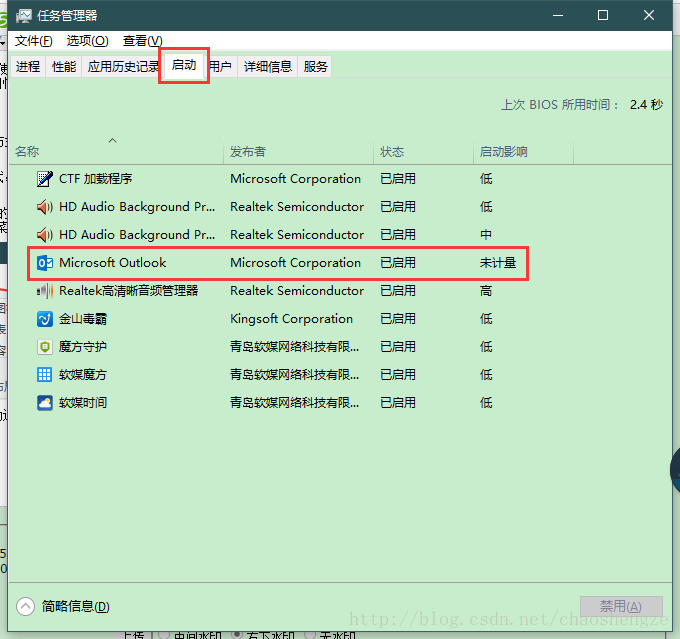Click speaker icon of HD Audio row with 中 impact
680x639 pixels.
pyautogui.click(x=45, y=235)
